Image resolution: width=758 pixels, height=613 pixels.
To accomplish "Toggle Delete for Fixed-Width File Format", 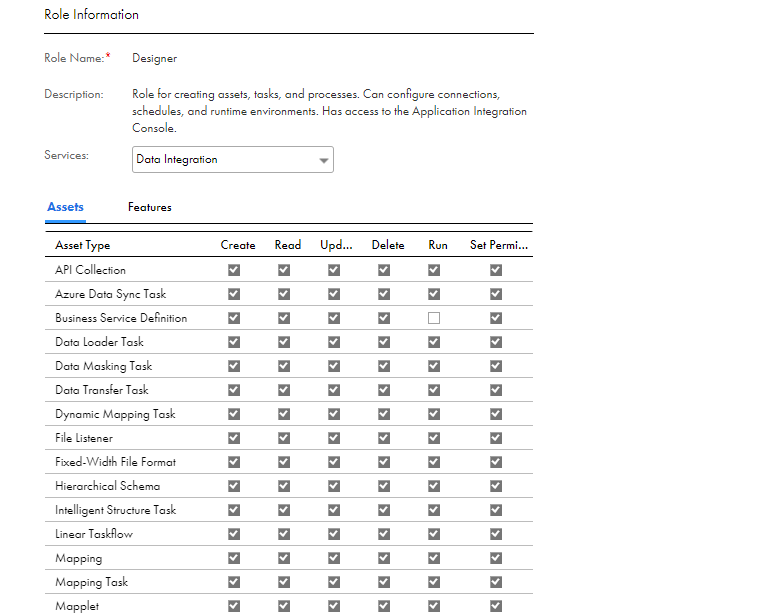I will (384, 462).
